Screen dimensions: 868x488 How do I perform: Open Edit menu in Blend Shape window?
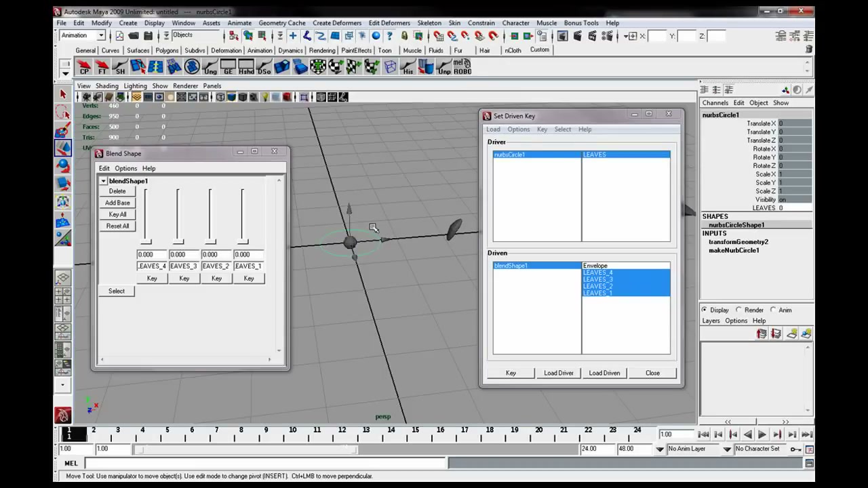[x=104, y=168]
